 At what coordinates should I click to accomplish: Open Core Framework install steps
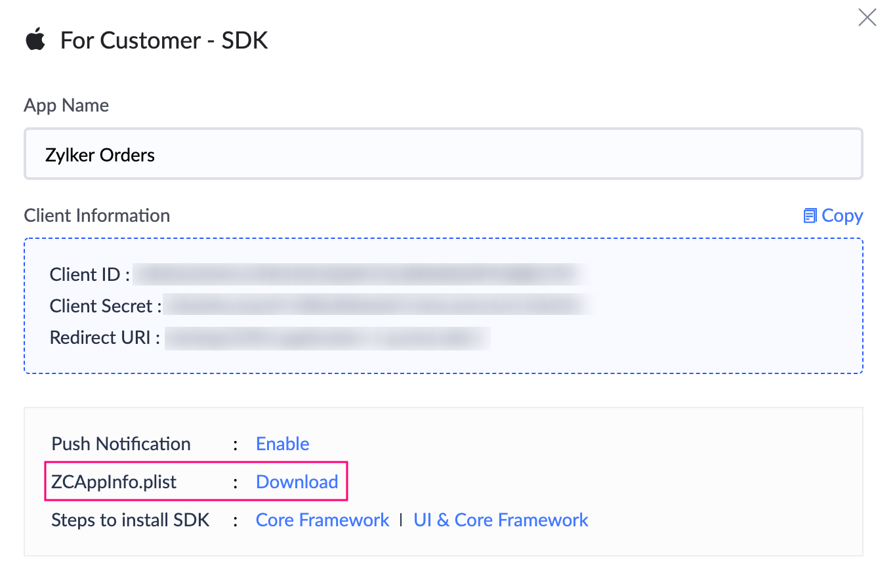pos(323,520)
